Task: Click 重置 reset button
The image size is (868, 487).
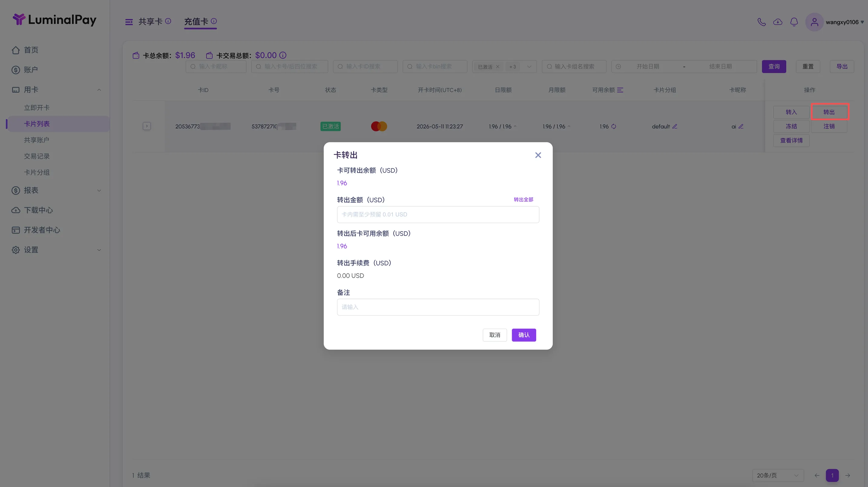Action: pyautogui.click(x=808, y=67)
